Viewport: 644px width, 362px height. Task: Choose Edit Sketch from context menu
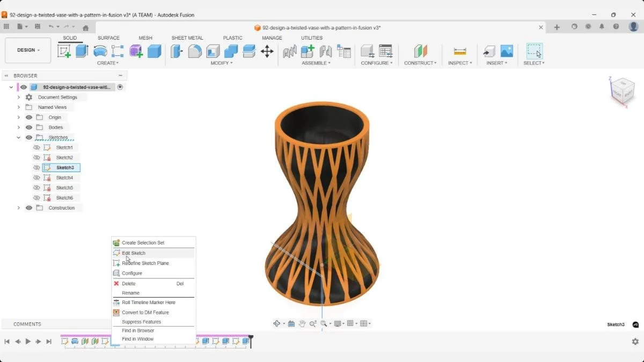pyautogui.click(x=153, y=253)
